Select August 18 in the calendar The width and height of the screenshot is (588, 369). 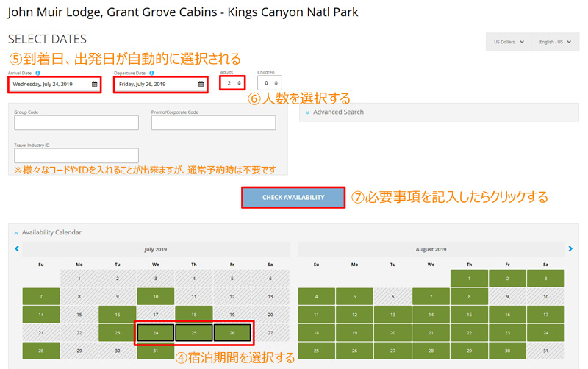click(317, 333)
